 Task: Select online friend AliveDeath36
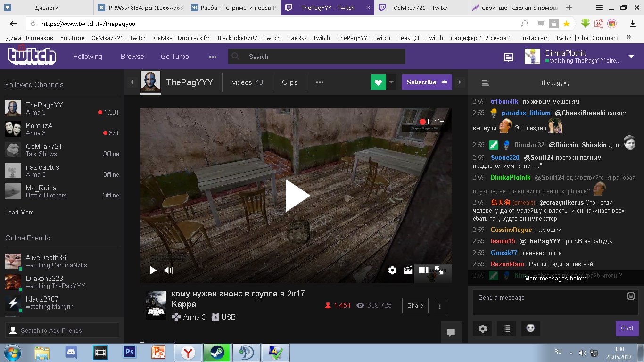[62, 261]
